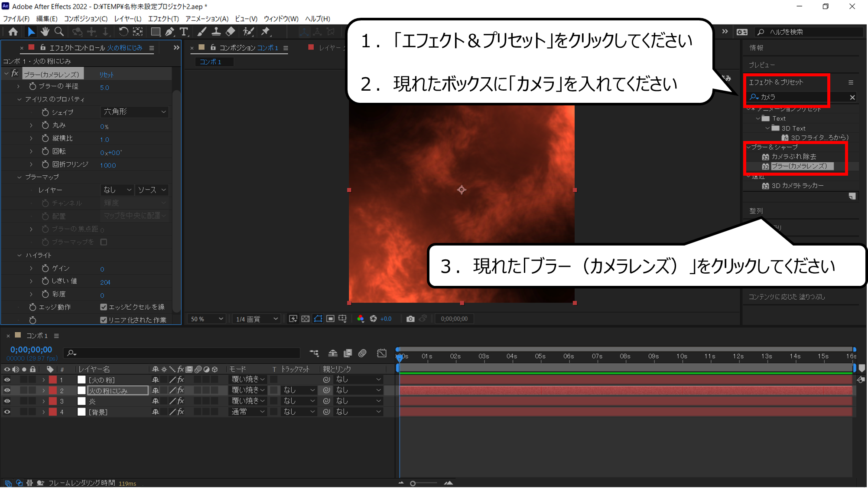The height and width of the screenshot is (488, 868).
Task: Open the ブラーマップ レイヤー なし dropdown
Action: click(x=117, y=190)
